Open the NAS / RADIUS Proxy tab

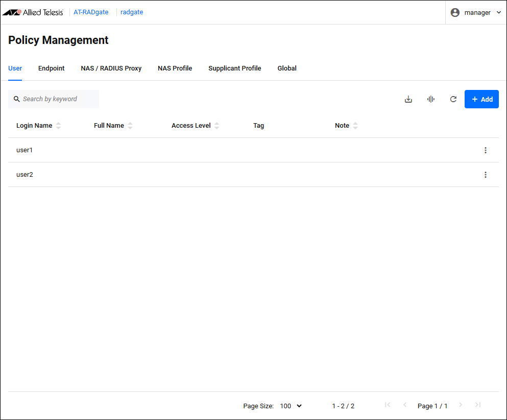tap(111, 68)
